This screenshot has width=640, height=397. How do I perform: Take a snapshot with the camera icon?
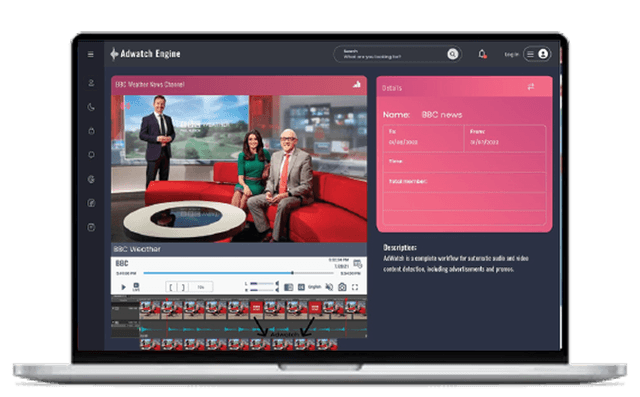(342, 287)
